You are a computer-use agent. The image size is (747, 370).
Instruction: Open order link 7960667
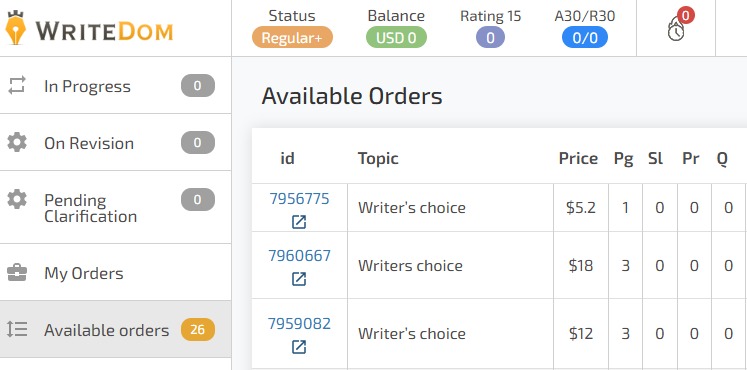299,256
